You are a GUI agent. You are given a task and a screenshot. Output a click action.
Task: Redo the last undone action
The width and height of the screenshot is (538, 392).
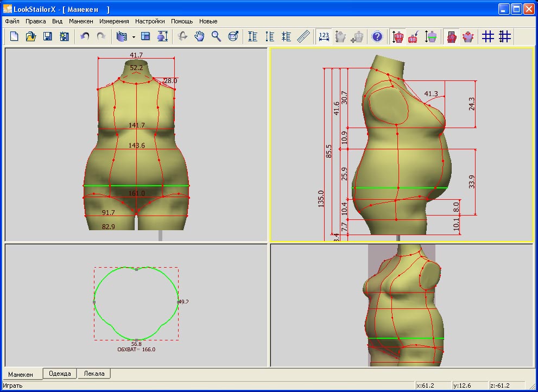click(101, 36)
